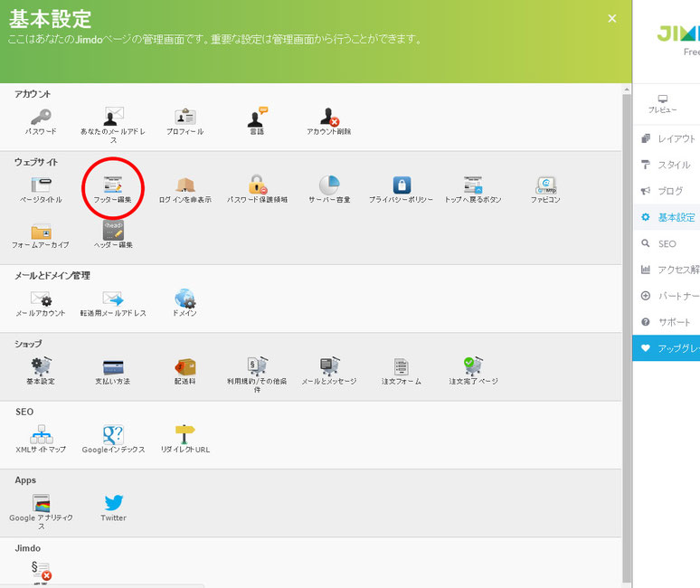Open Google アナリティクス app
Screen dimensions: 700x588
[41, 503]
